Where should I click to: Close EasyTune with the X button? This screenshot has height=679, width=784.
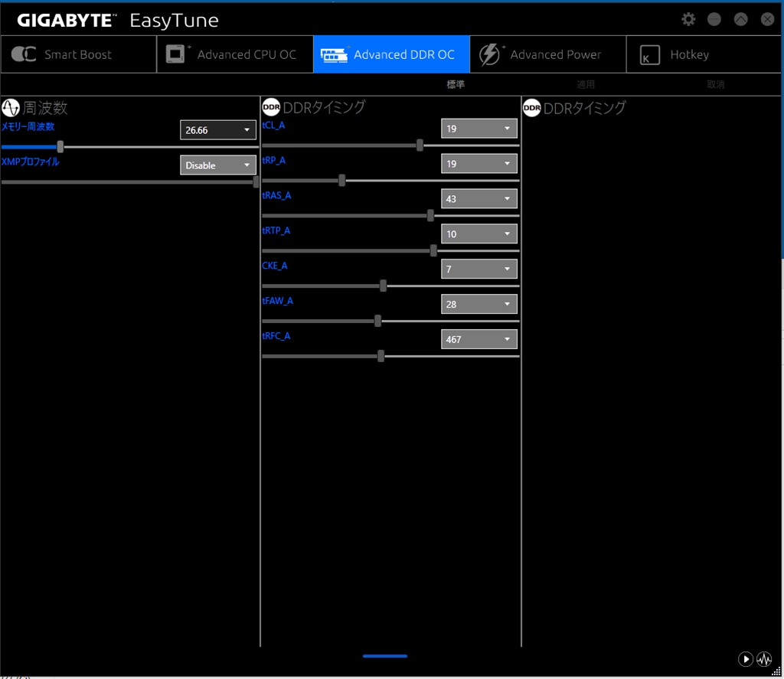(767, 19)
